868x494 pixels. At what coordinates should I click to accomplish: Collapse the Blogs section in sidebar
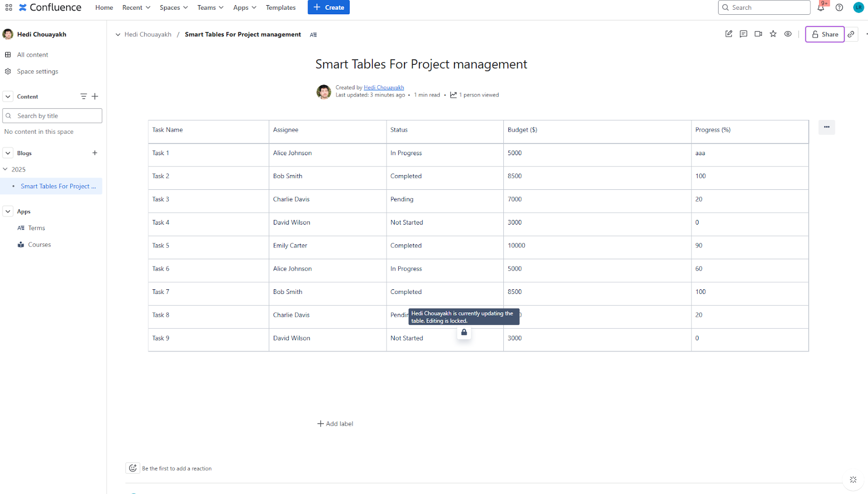coord(8,153)
